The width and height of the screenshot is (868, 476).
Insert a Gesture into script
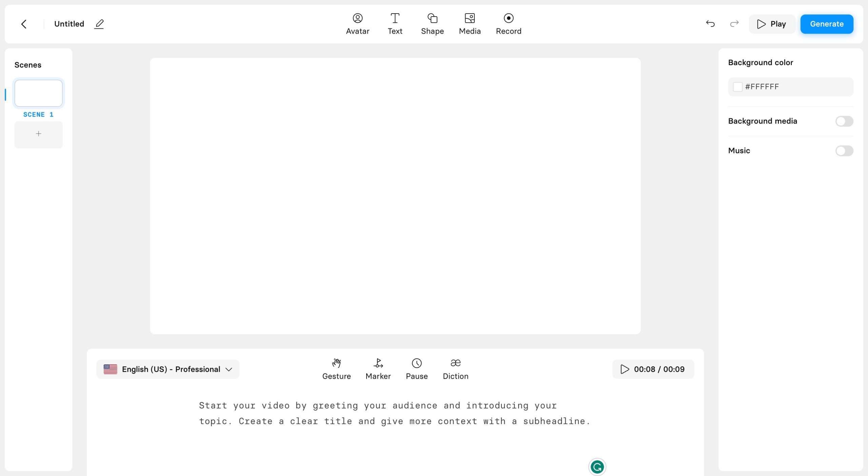point(336,369)
